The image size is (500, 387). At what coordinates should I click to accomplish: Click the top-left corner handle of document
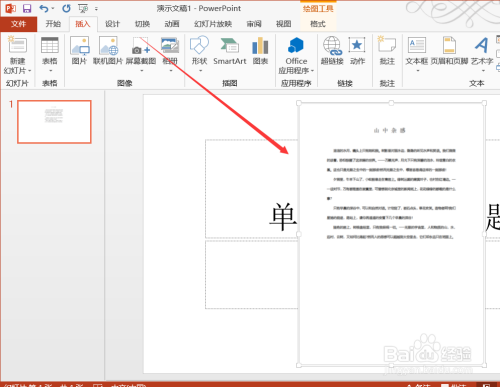pos(299,103)
